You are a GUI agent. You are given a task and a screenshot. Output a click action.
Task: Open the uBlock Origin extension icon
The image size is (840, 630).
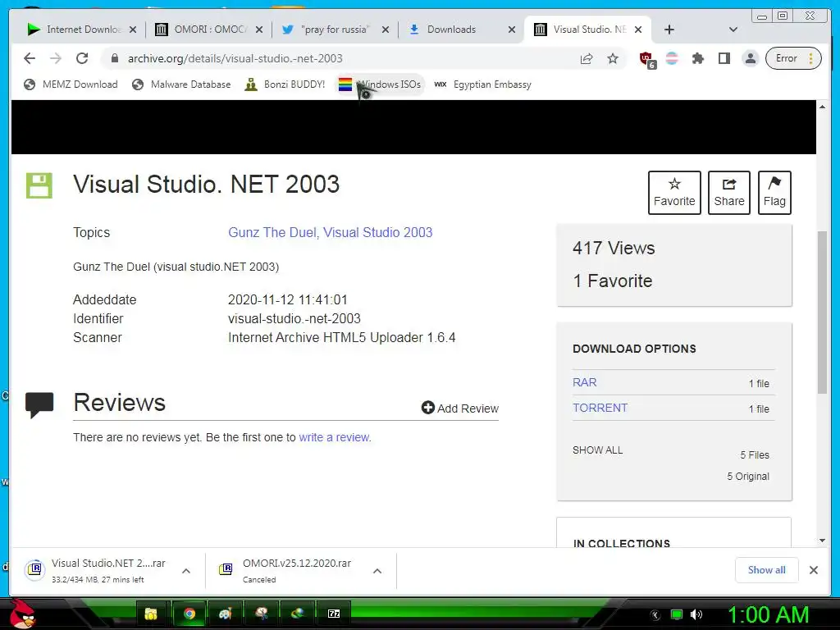(x=646, y=59)
